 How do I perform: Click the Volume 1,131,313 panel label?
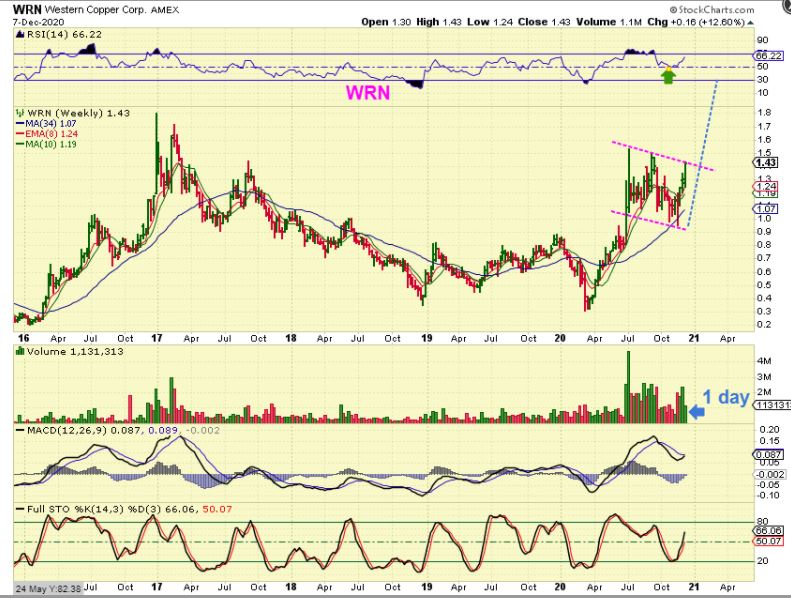point(75,351)
